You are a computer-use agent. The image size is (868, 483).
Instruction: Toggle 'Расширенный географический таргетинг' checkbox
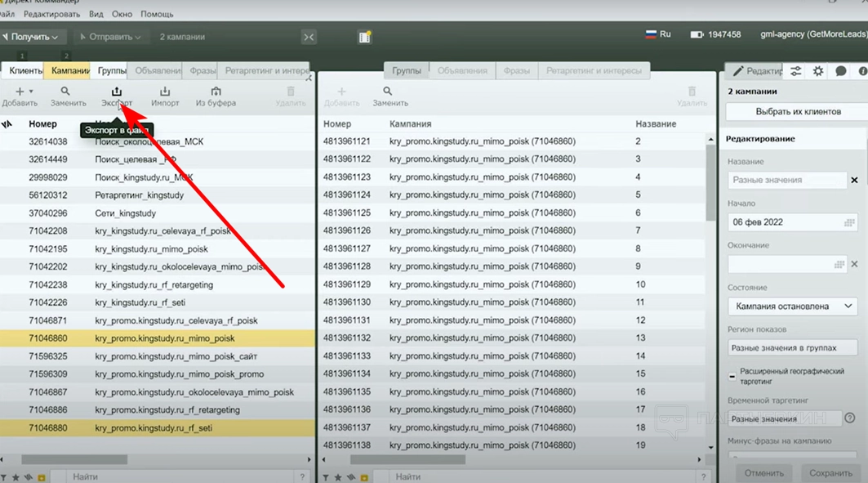tap(732, 376)
